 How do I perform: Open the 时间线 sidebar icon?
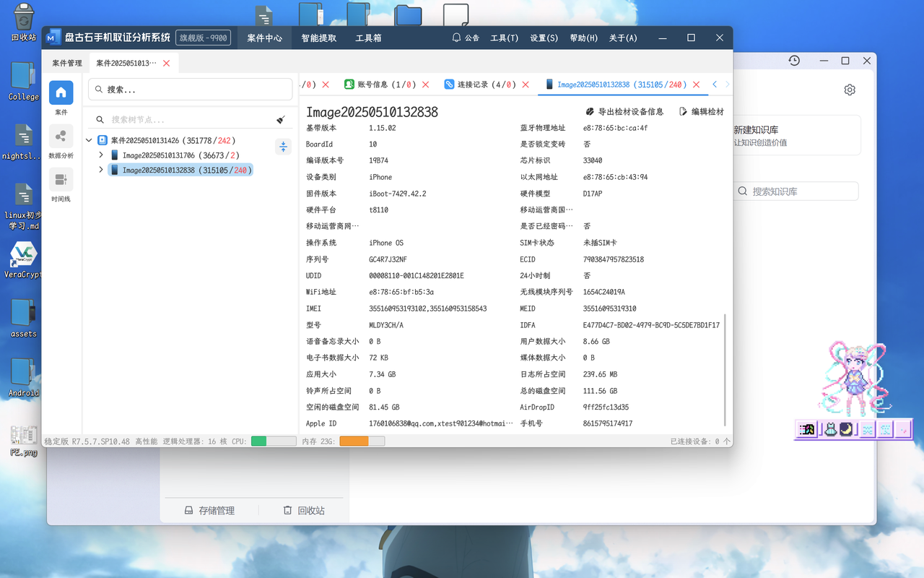click(61, 179)
